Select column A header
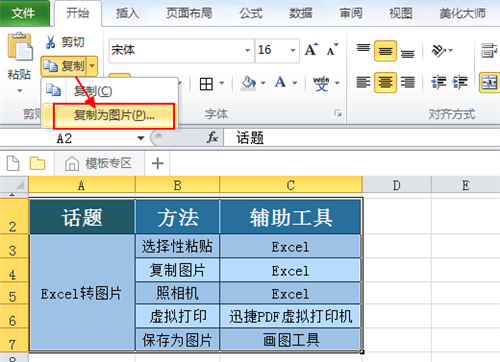The image size is (500, 362). tap(81, 185)
